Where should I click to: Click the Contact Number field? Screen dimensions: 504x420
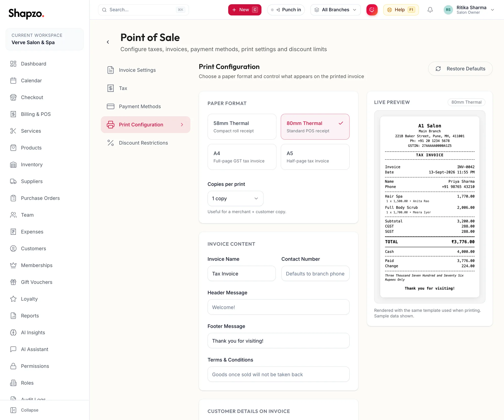315,274
